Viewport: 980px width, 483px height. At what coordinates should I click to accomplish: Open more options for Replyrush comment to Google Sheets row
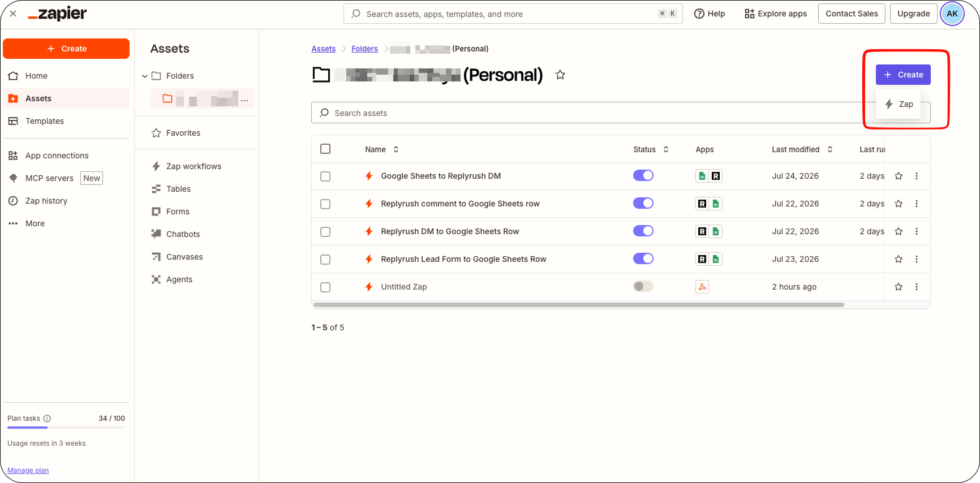click(917, 204)
